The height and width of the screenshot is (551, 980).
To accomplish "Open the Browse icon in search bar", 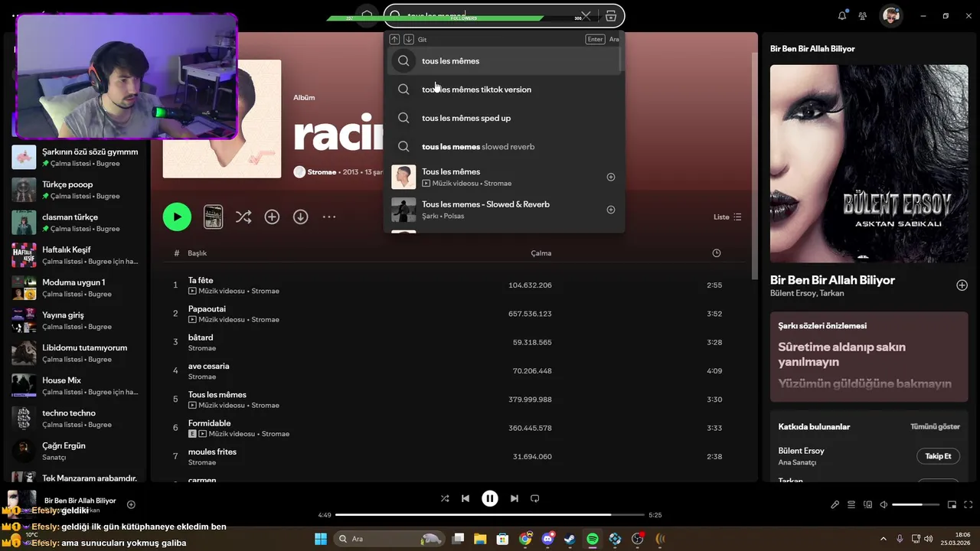I will [611, 15].
